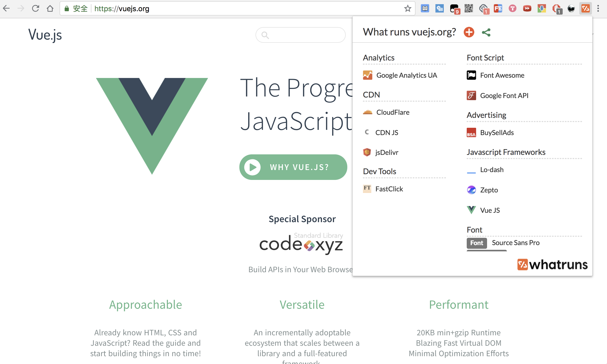Bookmark page with star icon

coord(408,9)
